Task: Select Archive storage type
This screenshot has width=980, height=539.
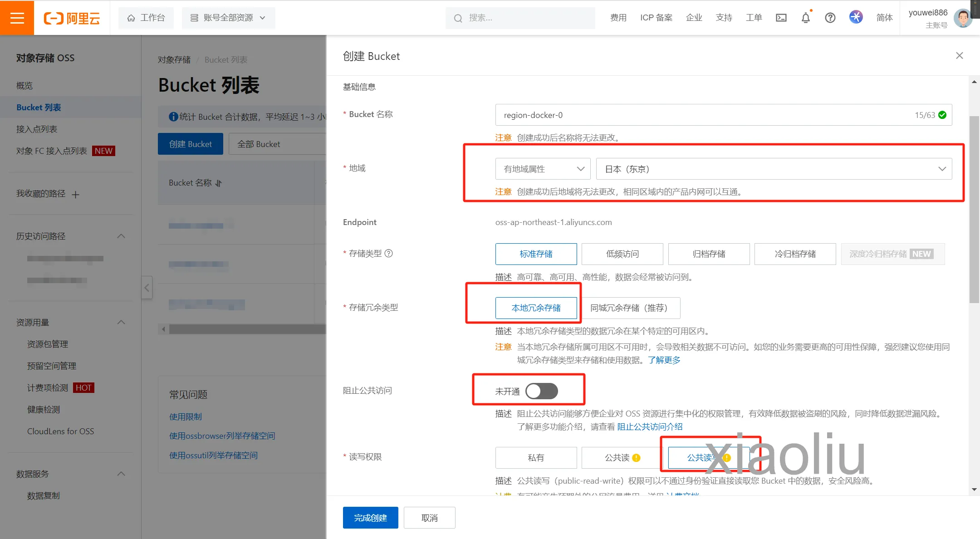Action: (x=709, y=254)
